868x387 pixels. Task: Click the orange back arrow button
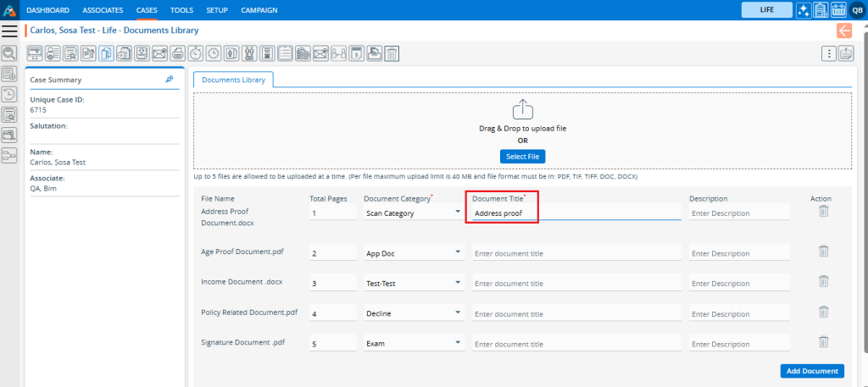[x=844, y=30]
